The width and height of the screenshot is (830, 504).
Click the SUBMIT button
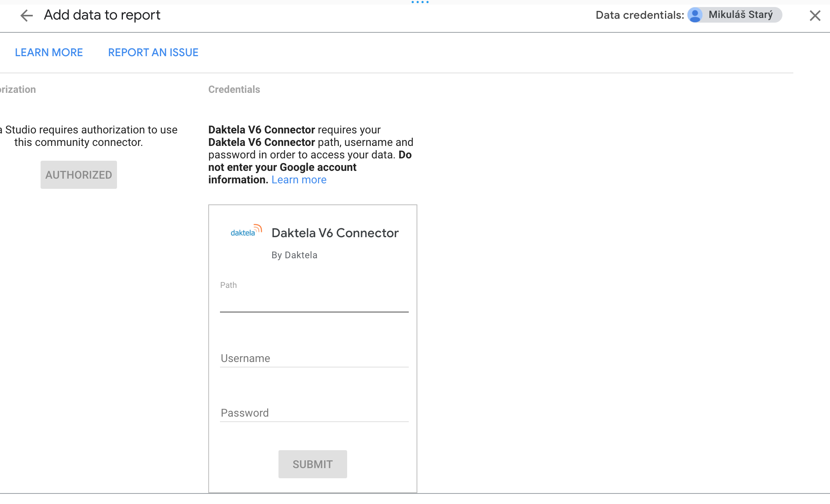[x=313, y=464]
